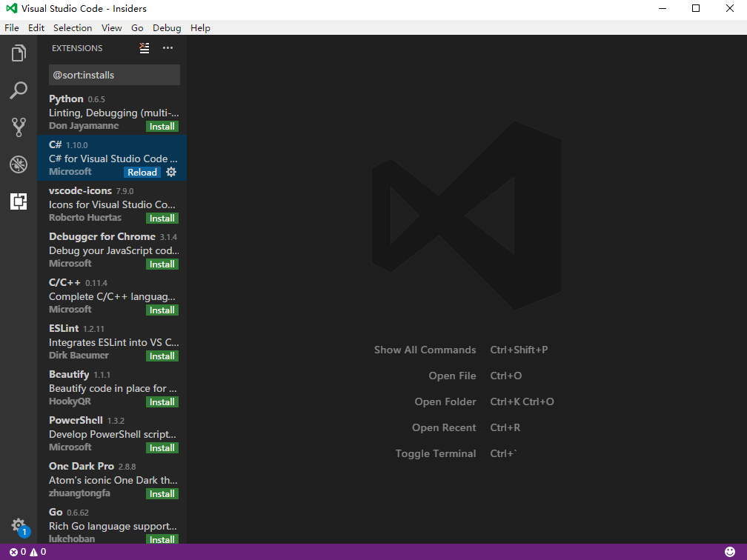Image resolution: width=747 pixels, height=560 pixels.
Task: Open the Go menu
Action: click(x=137, y=27)
